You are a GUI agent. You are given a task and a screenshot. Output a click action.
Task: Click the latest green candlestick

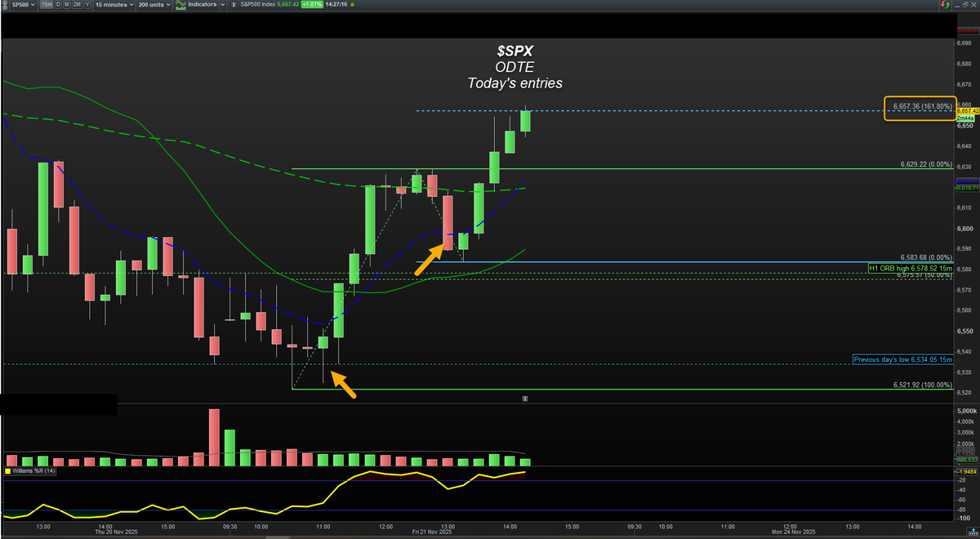tap(525, 121)
